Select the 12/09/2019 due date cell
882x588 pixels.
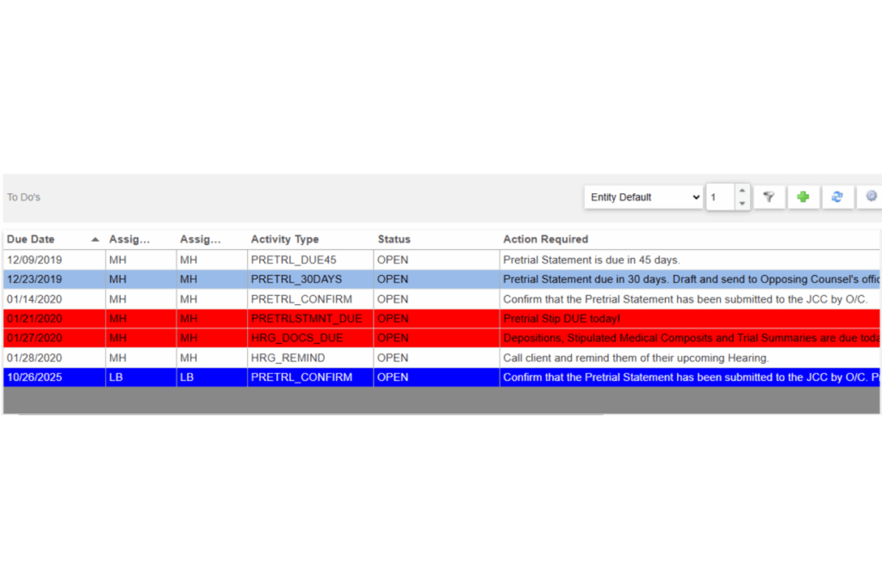54,260
